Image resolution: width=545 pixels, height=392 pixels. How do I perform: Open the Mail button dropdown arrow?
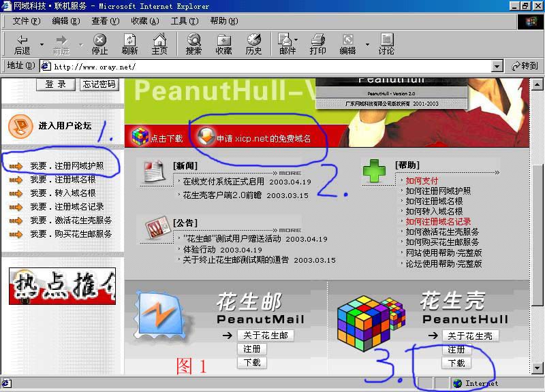tap(296, 39)
